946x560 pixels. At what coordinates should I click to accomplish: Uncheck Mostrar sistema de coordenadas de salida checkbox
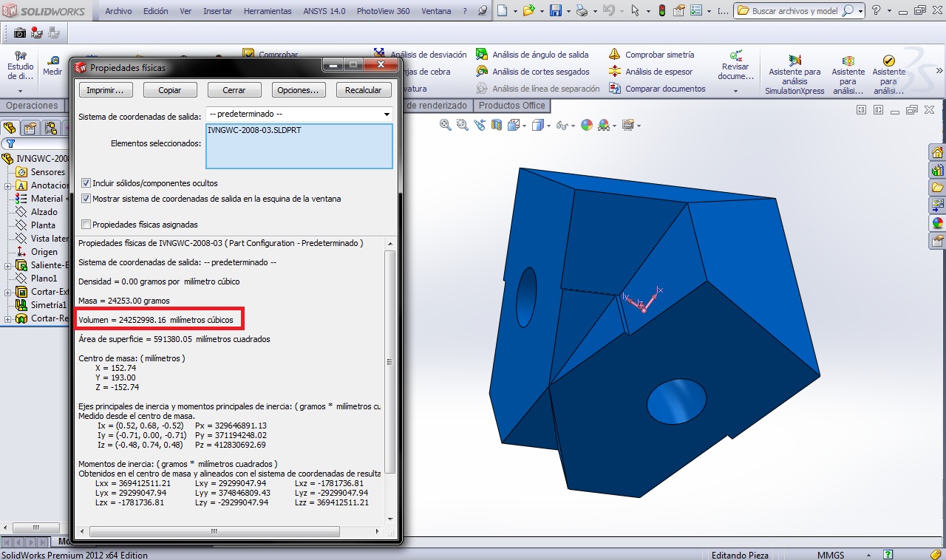click(x=86, y=199)
